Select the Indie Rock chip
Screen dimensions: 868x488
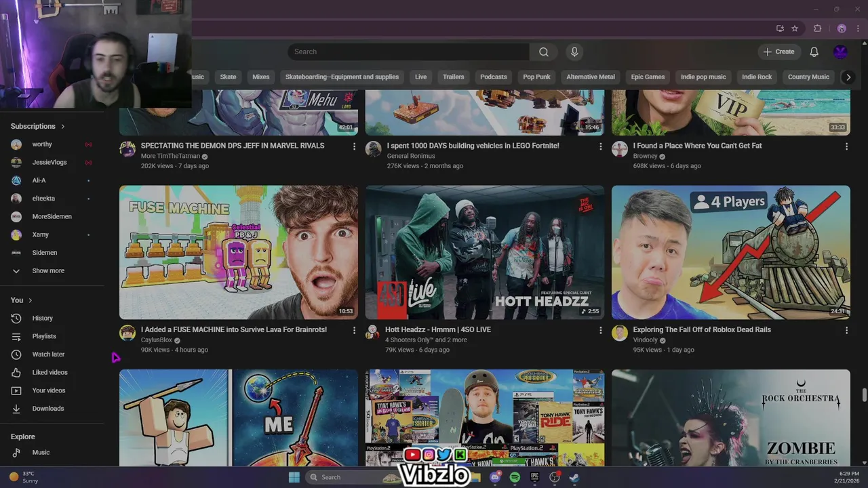tap(757, 77)
